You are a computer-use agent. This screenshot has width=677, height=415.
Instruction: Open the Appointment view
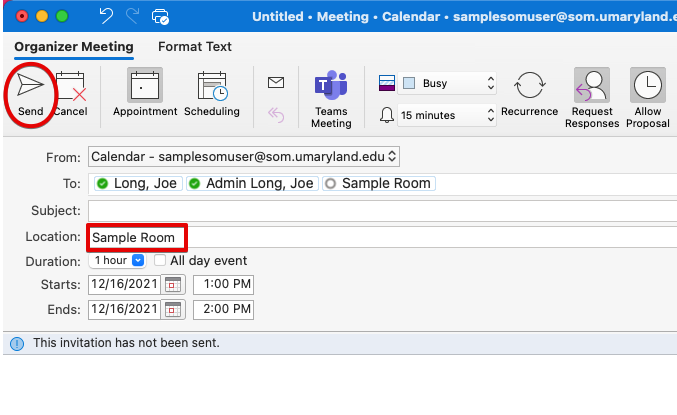144,90
